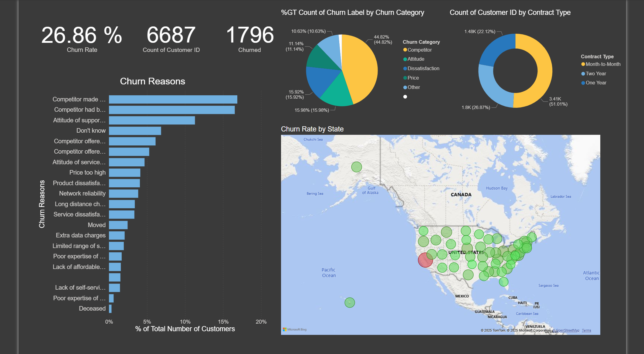
Task: Open the map Terms link
Action: click(586, 331)
